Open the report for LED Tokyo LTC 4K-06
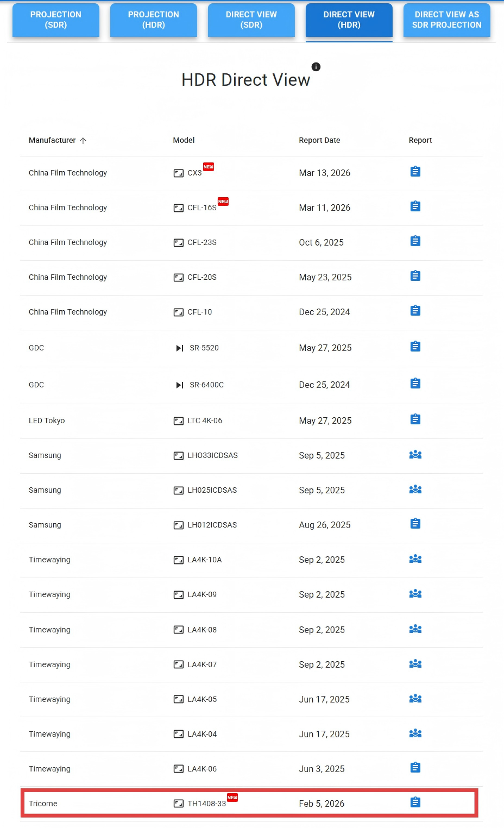 click(x=415, y=419)
